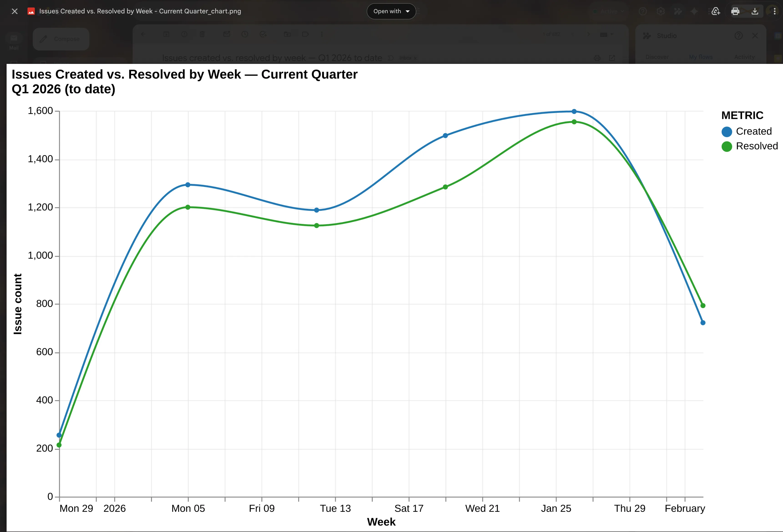Download the chart image

click(755, 11)
